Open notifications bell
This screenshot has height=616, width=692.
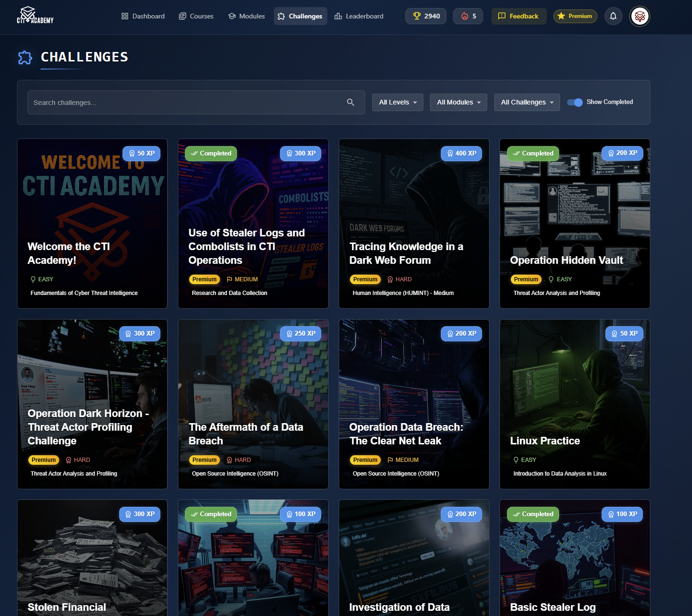613,16
